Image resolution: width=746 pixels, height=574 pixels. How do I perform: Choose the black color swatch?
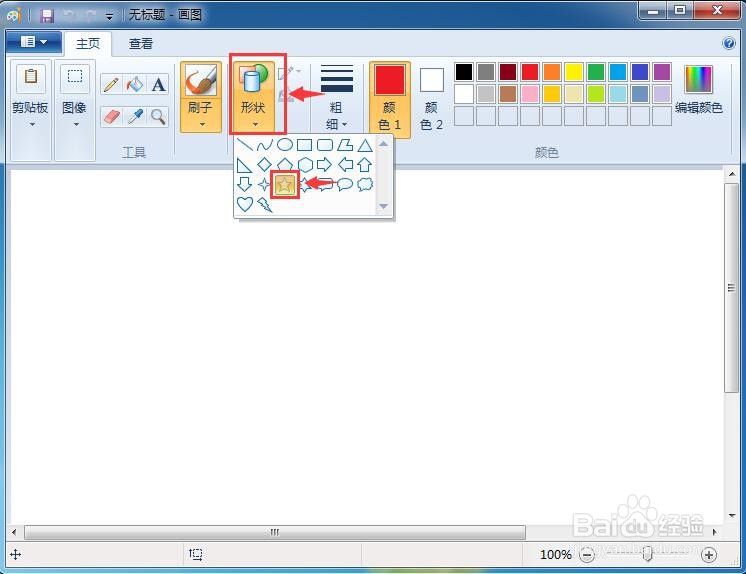coord(464,72)
